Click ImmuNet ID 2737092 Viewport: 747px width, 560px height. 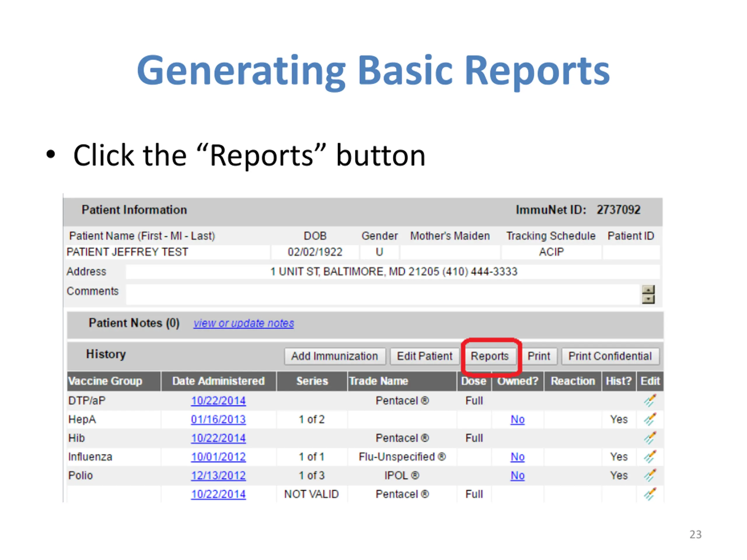(618, 210)
